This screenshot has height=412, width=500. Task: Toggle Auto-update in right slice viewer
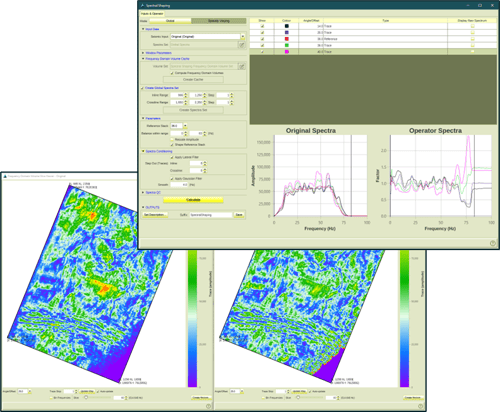pyautogui.click(x=310, y=391)
